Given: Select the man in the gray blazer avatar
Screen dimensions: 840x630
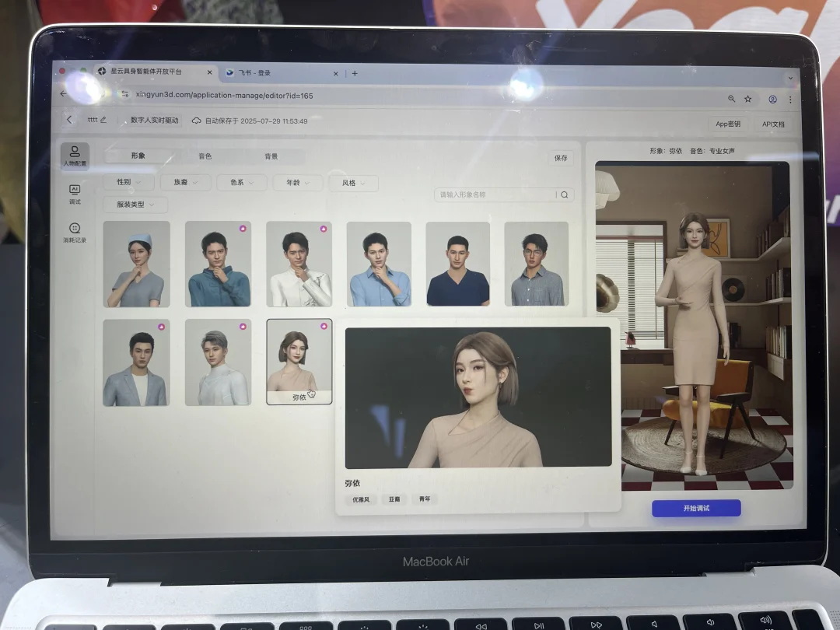Looking at the screenshot, I should tap(136, 362).
